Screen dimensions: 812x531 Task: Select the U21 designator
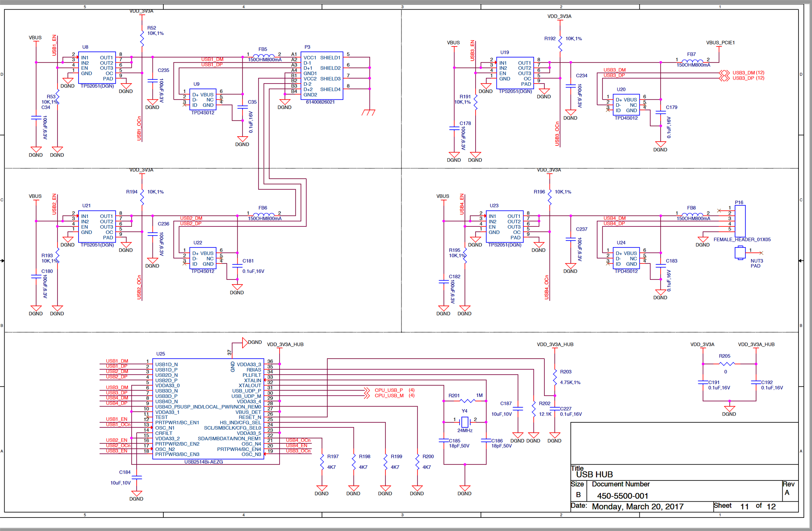(x=86, y=206)
